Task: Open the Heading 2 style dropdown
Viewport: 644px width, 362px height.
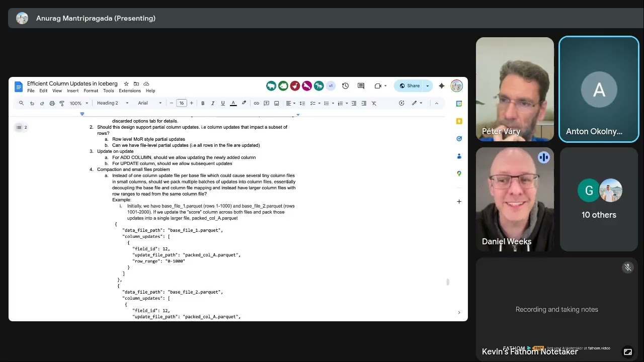Action: pos(113,103)
